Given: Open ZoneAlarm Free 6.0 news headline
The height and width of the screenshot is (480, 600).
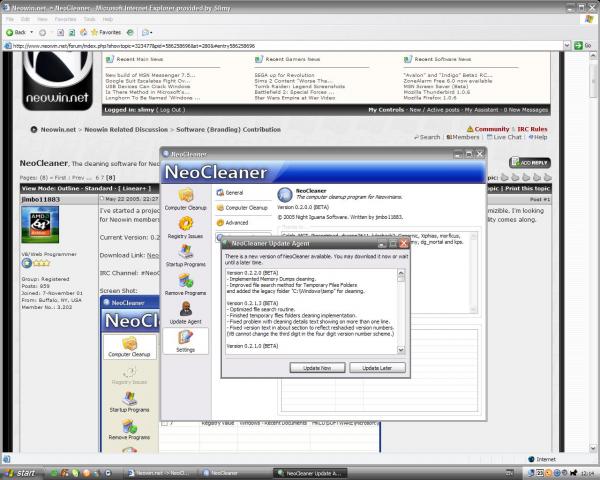Looking at the screenshot, I should (448, 81).
